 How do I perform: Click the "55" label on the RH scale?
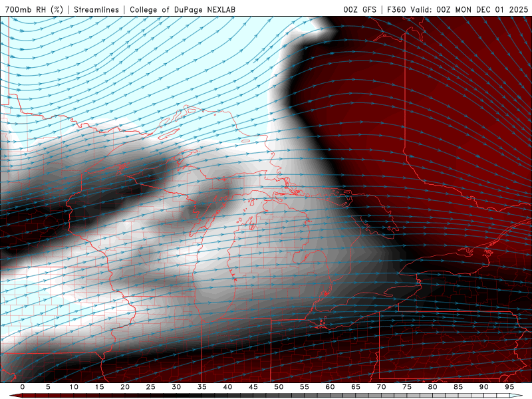[305, 387]
